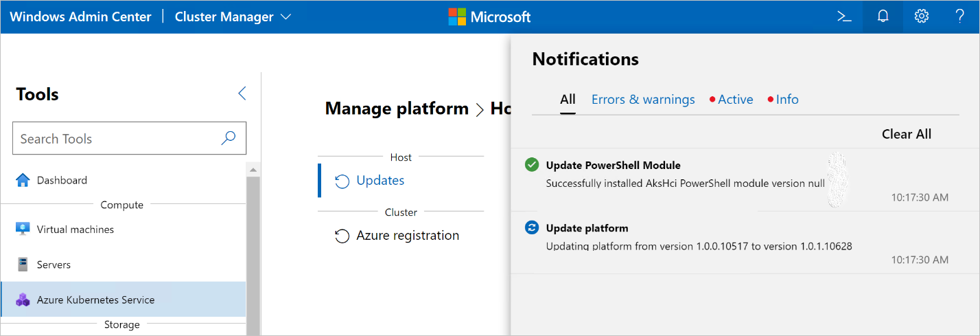This screenshot has height=336, width=980.
Task: Switch to the Active notifications tab
Action: [x=732, y=100]
